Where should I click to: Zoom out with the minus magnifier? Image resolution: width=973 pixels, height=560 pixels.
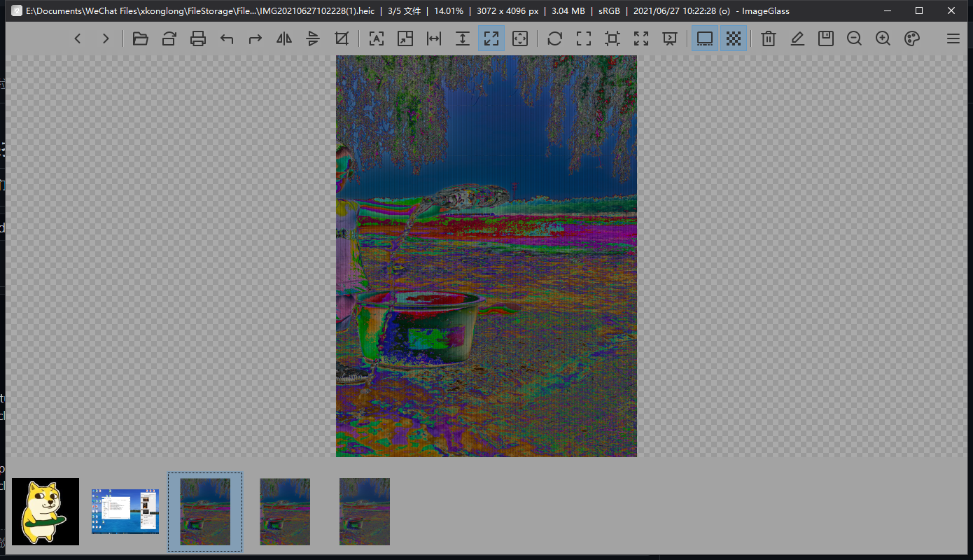pyautogui.click(x=855, y=38)
